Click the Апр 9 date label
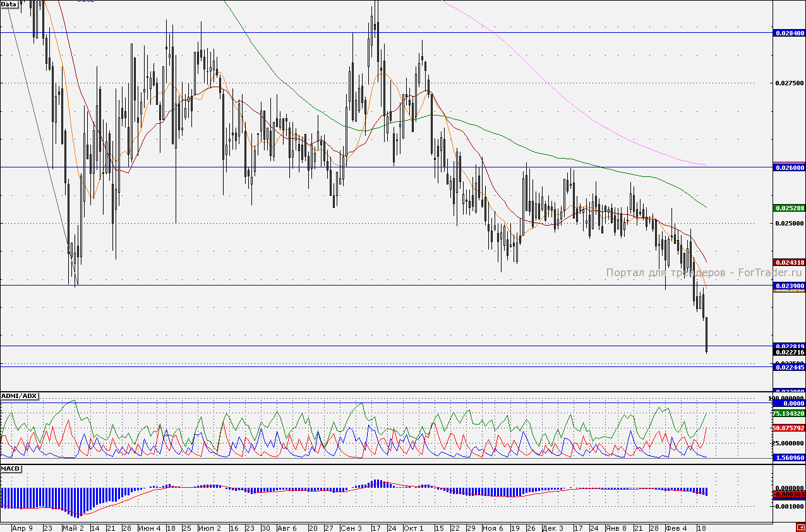 (23, 528)
